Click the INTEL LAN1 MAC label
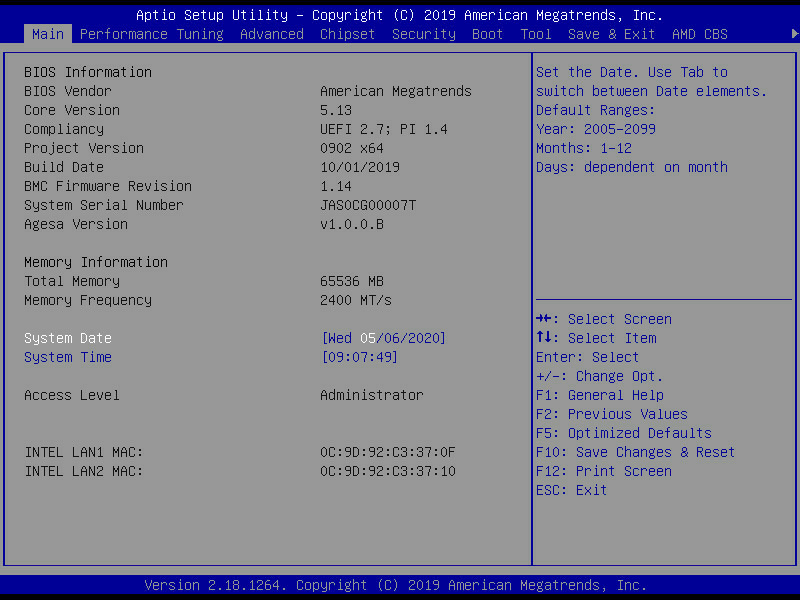Screen dimensions: 800x600 (x=84, y=453)
